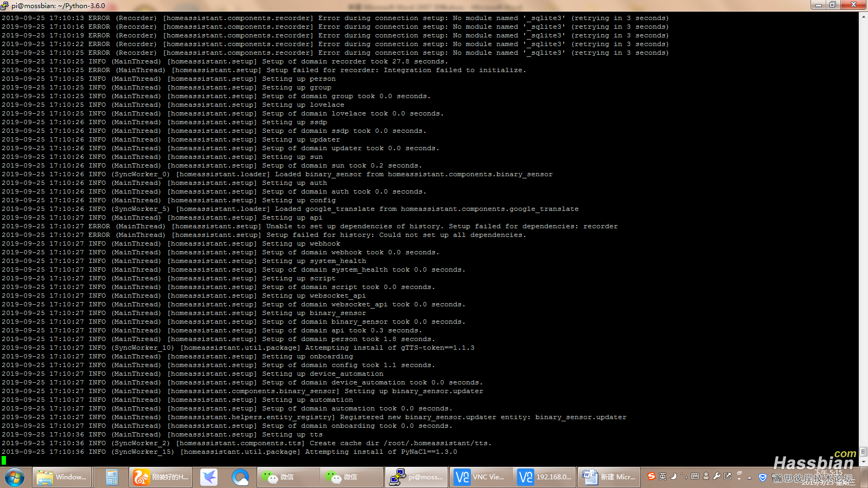Switch to the second WeChat taskbar window
The image size is (868, 488).
point(351,477)
